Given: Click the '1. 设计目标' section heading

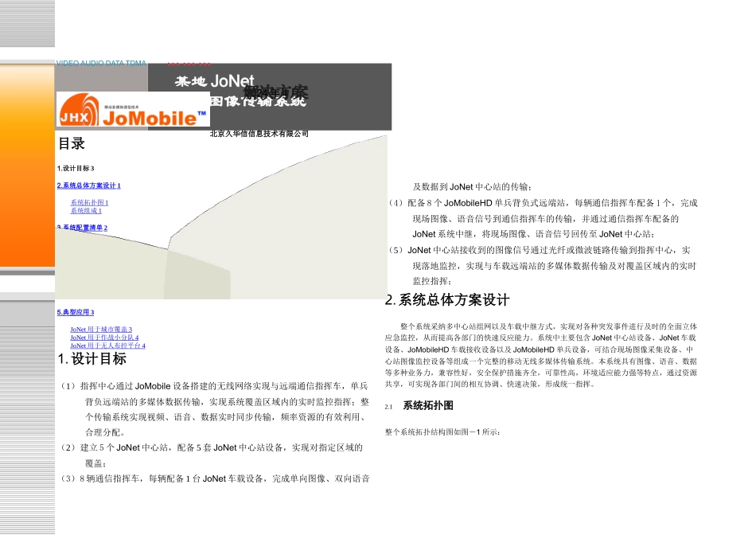Looking at the screenshot, I should point(92,359).
